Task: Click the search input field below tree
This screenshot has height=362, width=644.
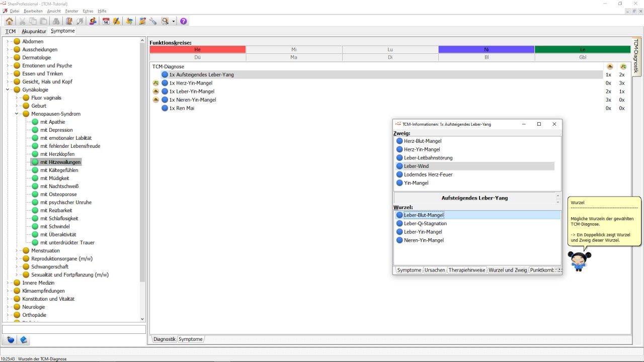Action: pos(73,329)
